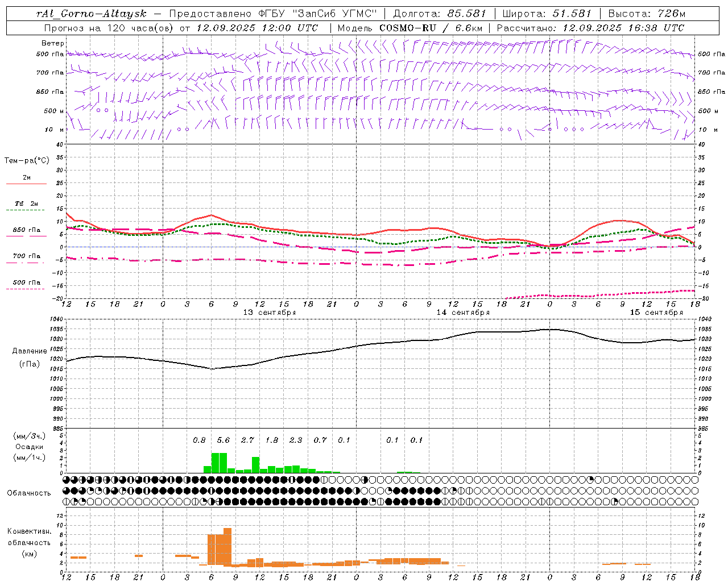Click the 10 м label on left wind axis
This screenshot has height=582, width=728.
click(x=55, y=130)
